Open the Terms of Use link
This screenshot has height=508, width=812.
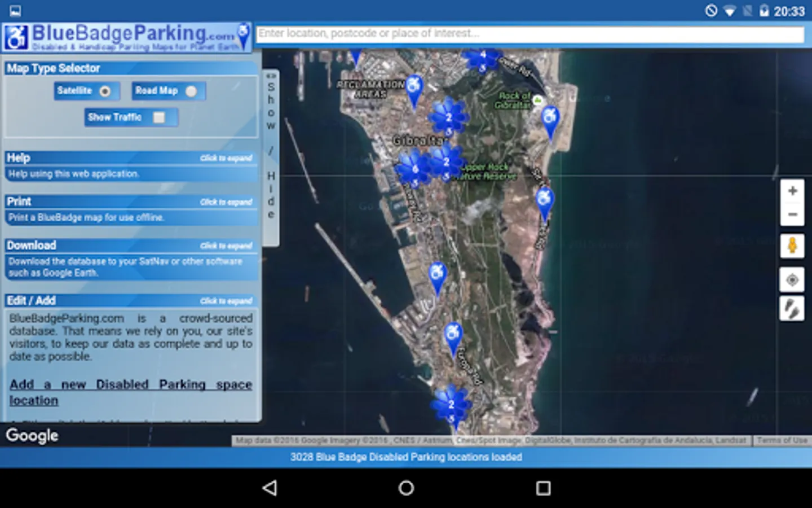point(782,440)
